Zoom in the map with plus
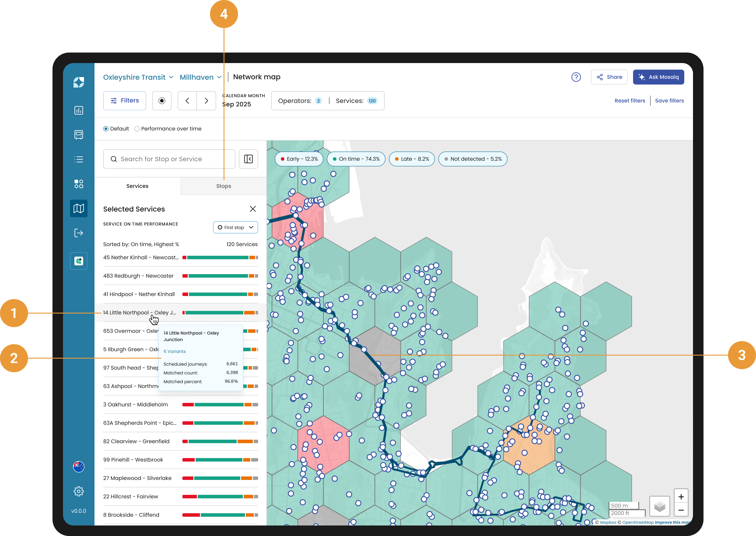The width and height of the screenshot is (756, 536). [681, 497]
